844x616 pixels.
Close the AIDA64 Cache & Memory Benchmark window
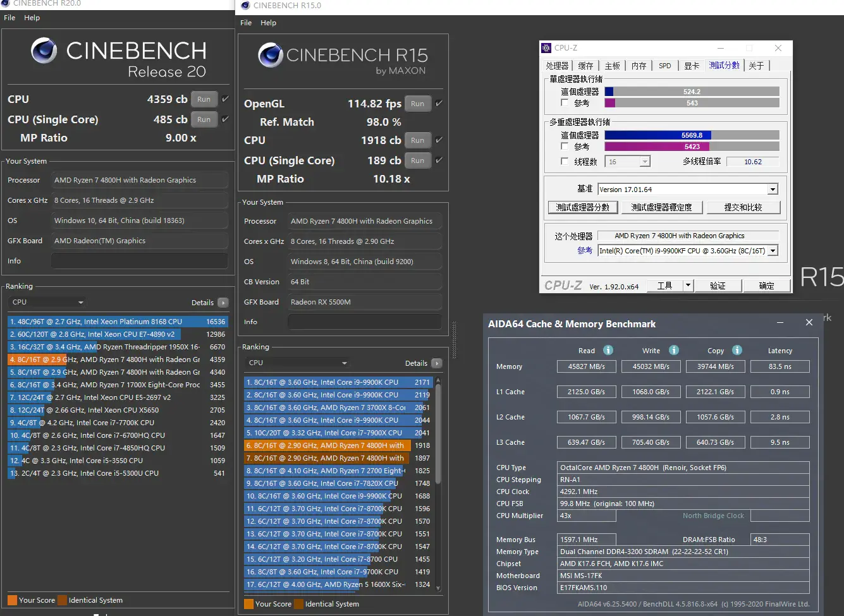[x=809, y=322]
